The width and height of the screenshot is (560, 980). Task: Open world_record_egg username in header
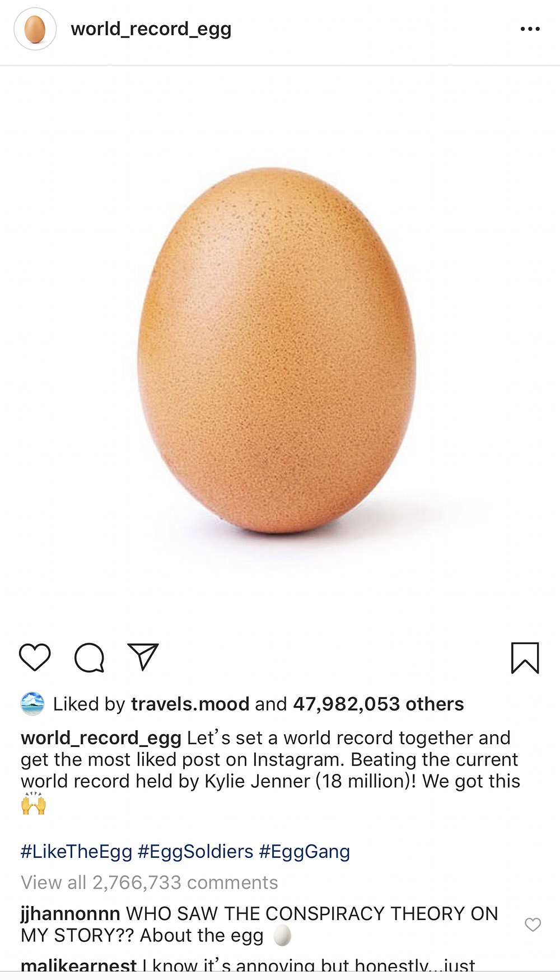[151, 29]
